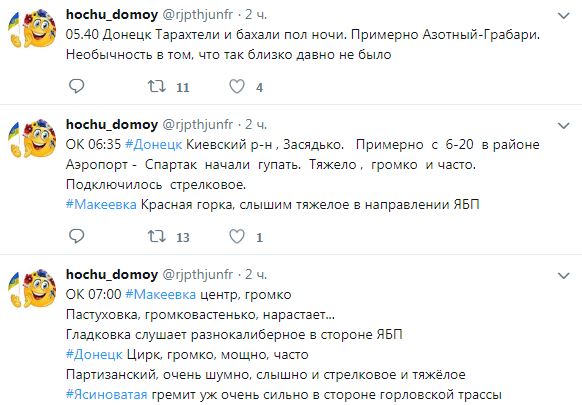Open the chevron menu on OK 07:00 tweet
582x405 pixels.
(x=564, y=276)
